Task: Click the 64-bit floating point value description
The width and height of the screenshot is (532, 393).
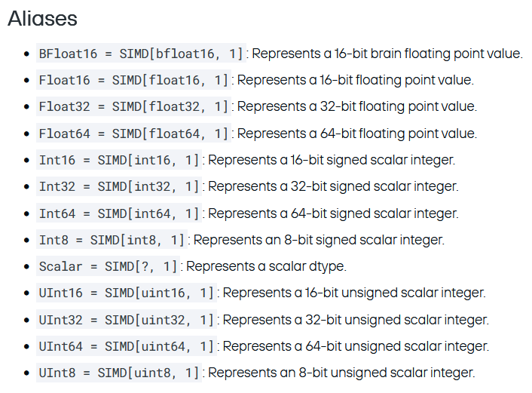Action: (x=356, y=134)
